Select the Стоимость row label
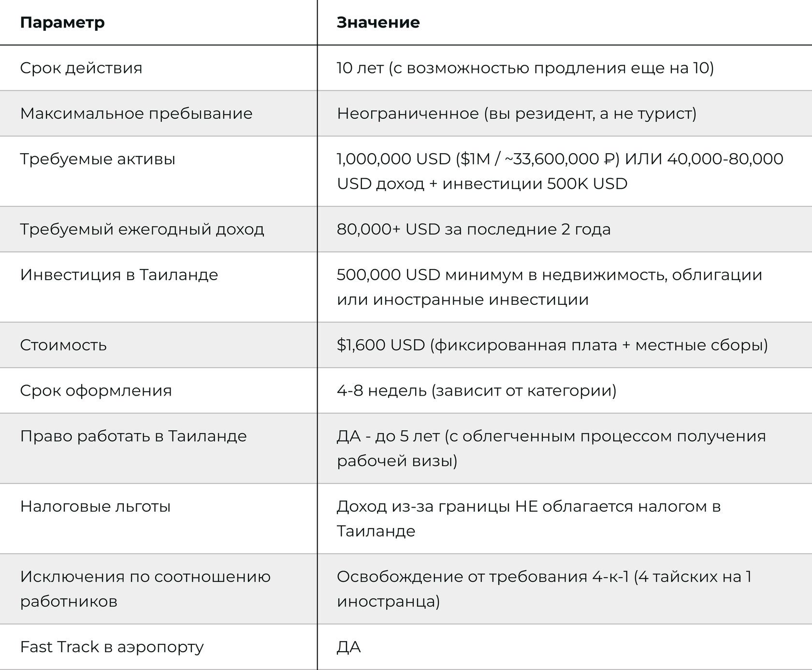The image size is (812, 670). coord(63,345)
